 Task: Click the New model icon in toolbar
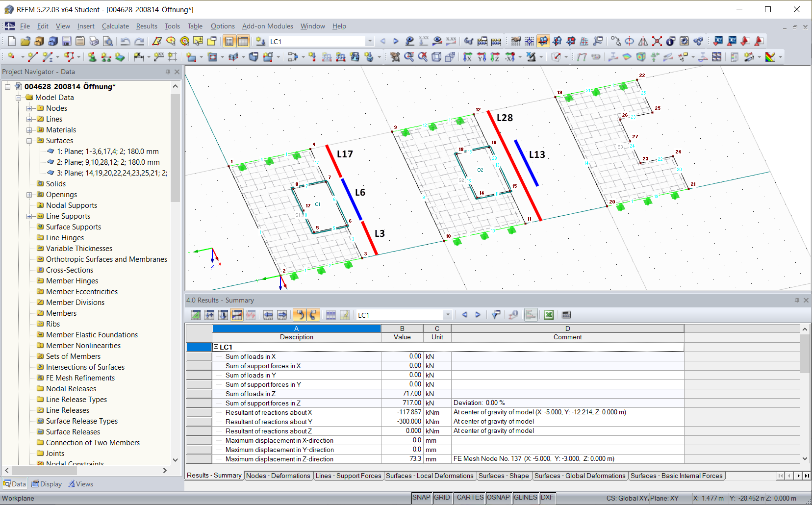click(x=12, y=41)
